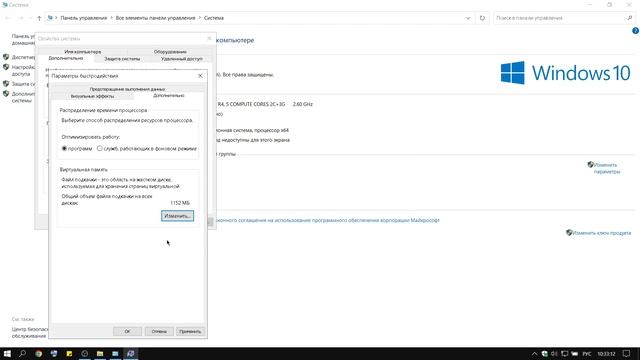This screenshot has height=360, width=640.
Task: Click shield icon next to 'Изменить параметры'
Action: pyautogui.click(x=590, y=164)
